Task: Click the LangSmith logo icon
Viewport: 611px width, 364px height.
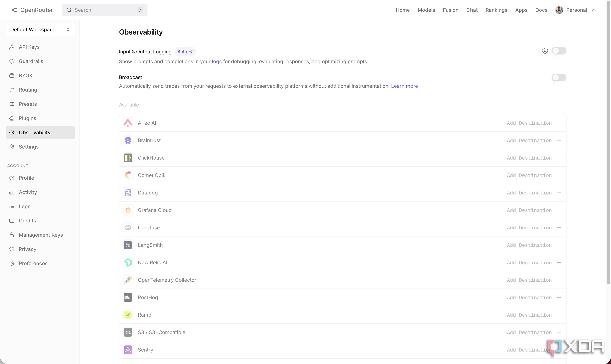Action: [x=128, y=245]
